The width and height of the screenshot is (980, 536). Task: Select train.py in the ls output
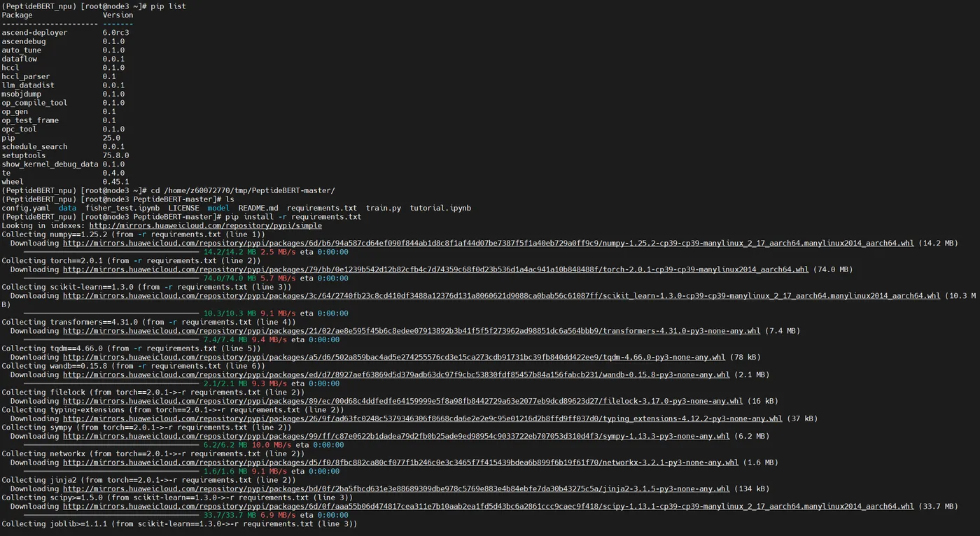(384, 208)
